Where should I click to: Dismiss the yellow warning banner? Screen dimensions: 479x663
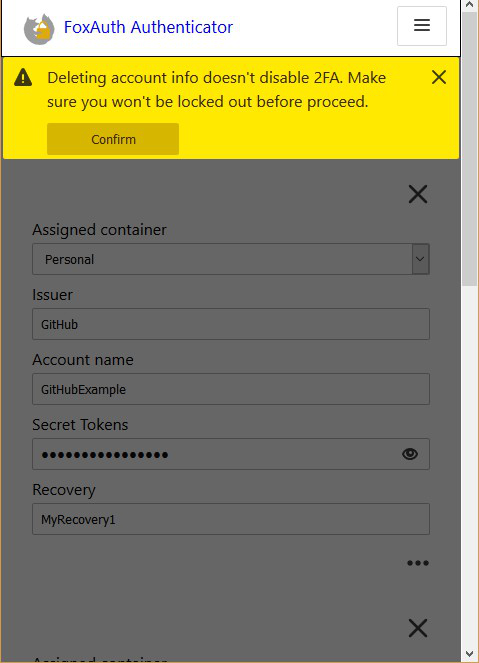coord(439,77)
